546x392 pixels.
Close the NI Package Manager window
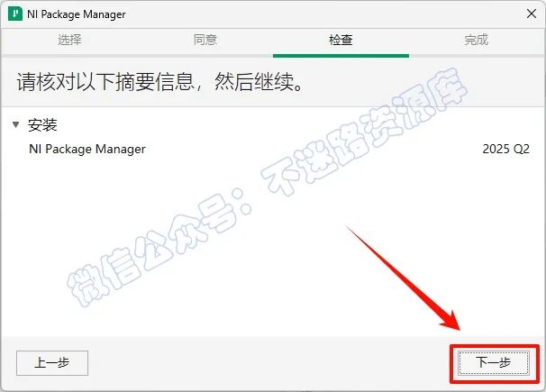point(532,14)
